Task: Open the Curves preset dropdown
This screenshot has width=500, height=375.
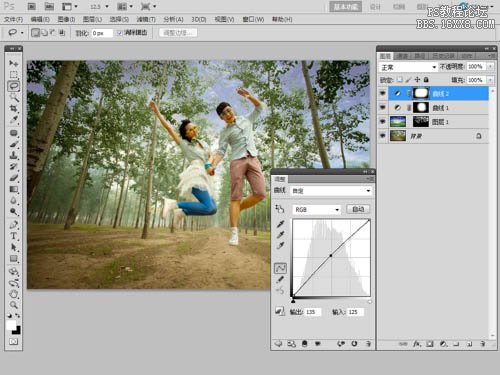Action: [331, 191]
